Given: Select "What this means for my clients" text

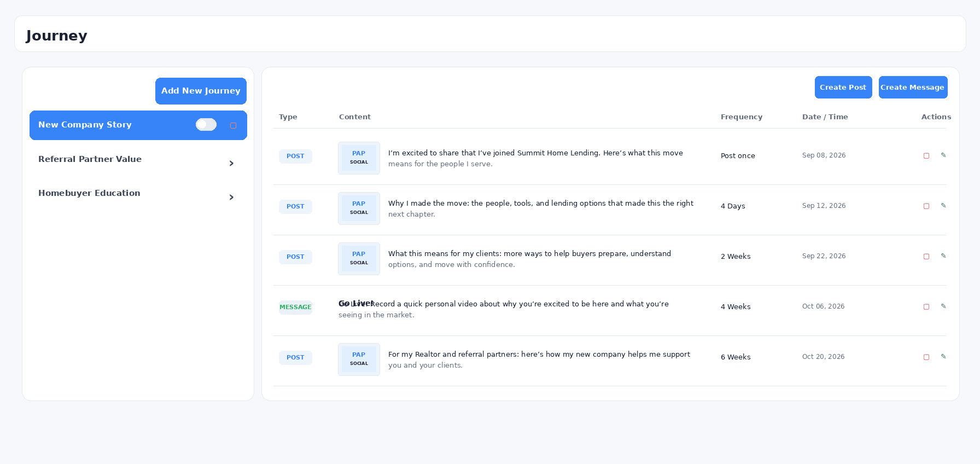Looking at the screenshot, I should pyautogui.click(x=529, y=259).
